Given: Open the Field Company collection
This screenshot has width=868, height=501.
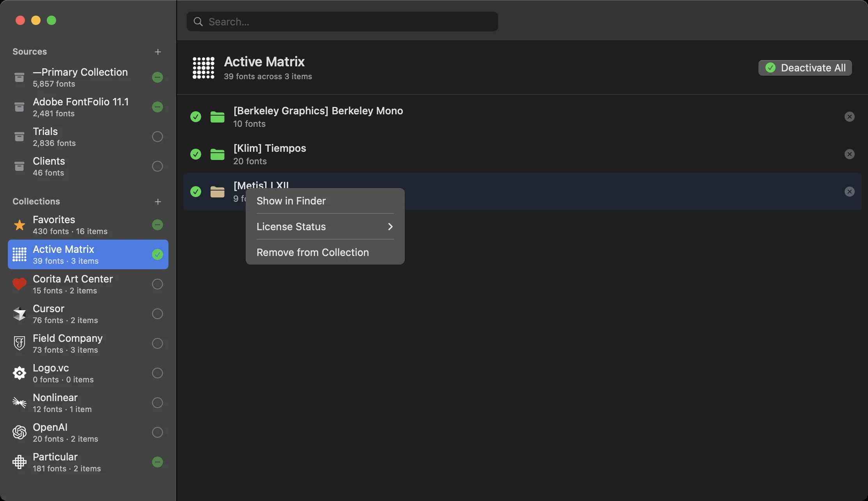Looking at the screenshot, I should click(88, 343).
